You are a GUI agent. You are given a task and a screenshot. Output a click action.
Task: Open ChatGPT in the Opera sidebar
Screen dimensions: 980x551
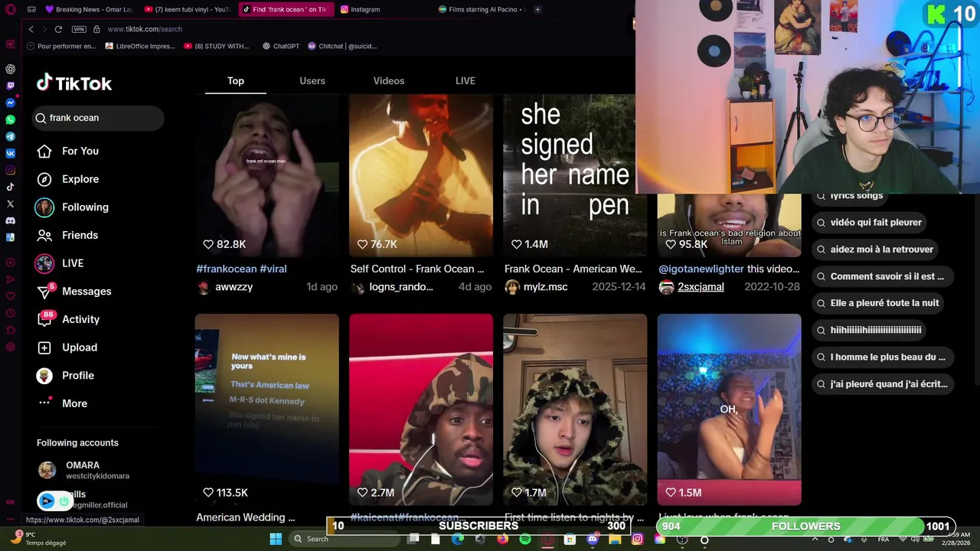[x=10, y=69]
